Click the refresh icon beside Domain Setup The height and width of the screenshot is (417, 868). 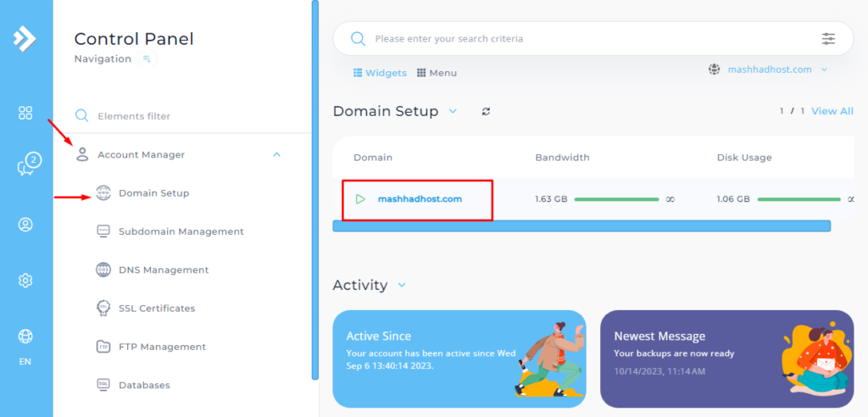[x=486, y=112]
